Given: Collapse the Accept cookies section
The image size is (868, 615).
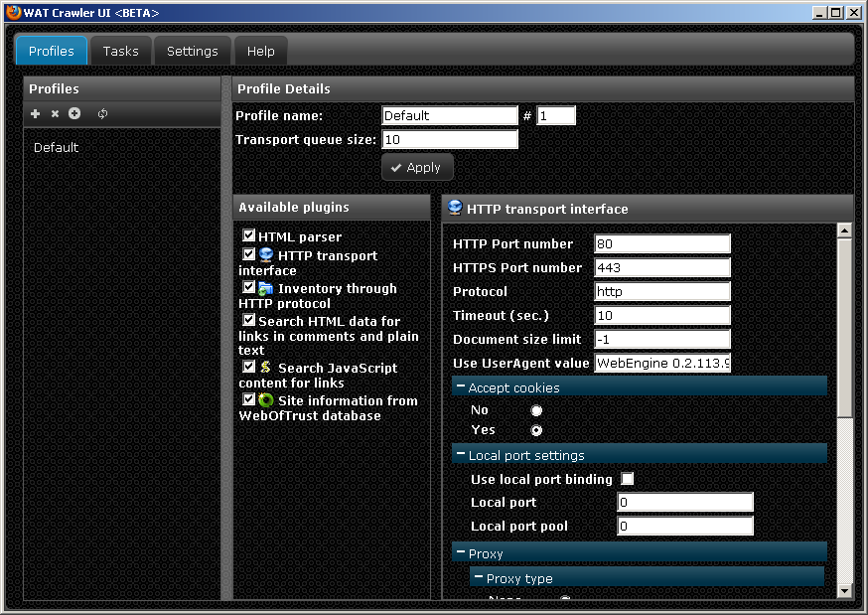Looking at the screenshot, I should 461,386.
